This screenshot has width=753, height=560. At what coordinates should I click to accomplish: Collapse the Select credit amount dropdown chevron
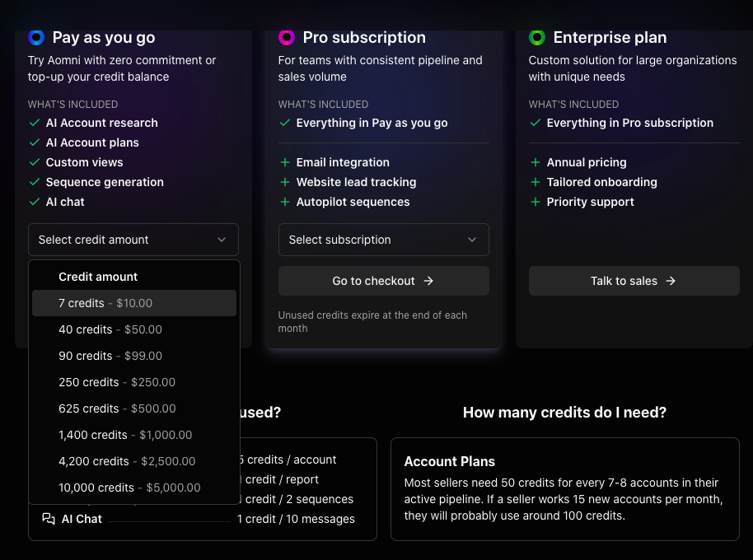point(222,240)
